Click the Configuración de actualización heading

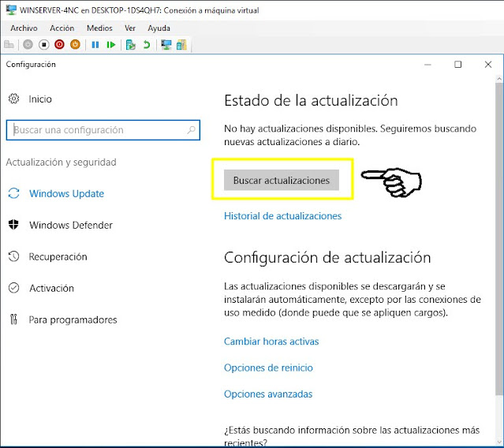click(327, 258)
